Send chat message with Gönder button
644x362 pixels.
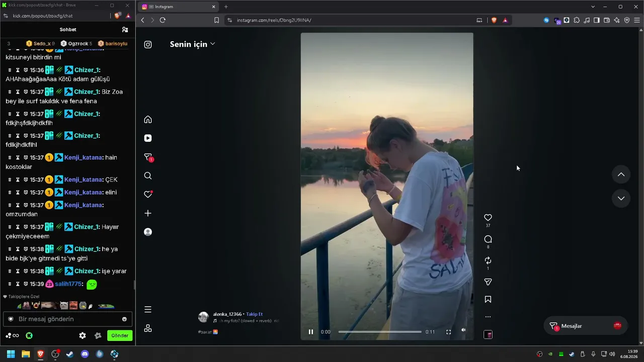(120, 335)
